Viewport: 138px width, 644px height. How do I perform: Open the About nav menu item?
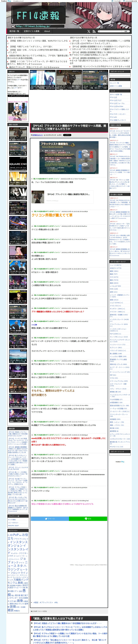pos(47,31)
